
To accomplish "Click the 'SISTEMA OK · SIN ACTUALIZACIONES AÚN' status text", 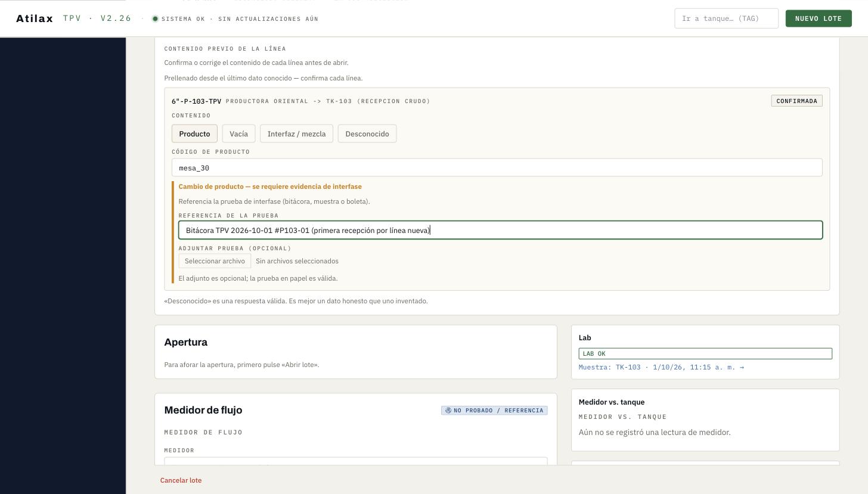I will pos(240,19).
